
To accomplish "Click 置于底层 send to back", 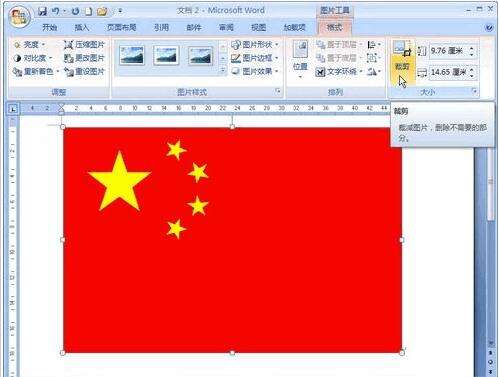I will 339,58.
